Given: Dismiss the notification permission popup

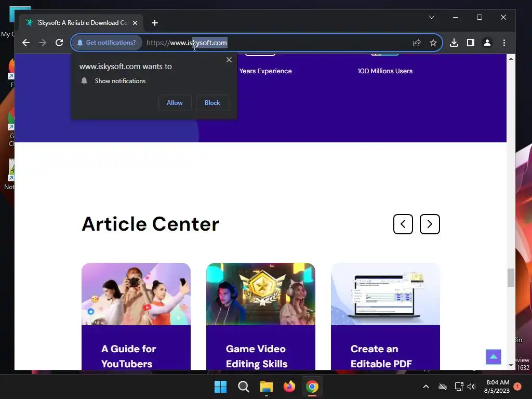Looking at the screenshot, I should click(229, 60).
